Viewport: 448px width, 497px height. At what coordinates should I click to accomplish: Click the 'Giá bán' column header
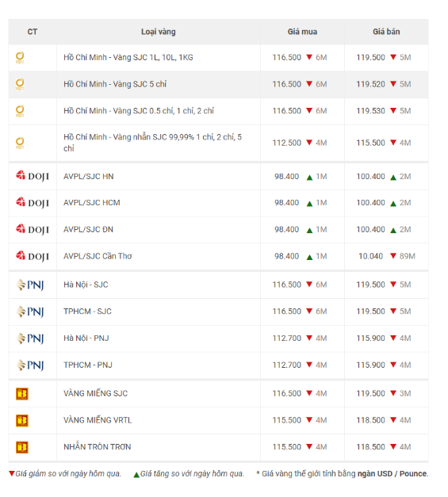(x=386, y=32)
